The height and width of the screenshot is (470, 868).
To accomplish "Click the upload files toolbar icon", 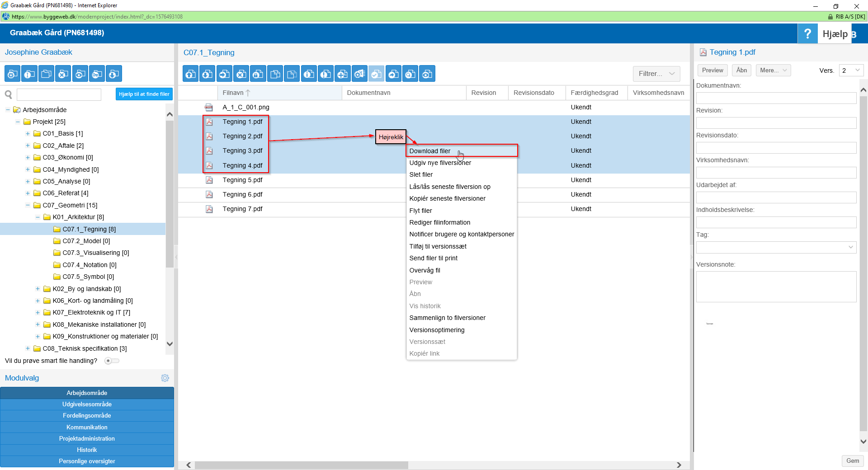I will [191, 74].
